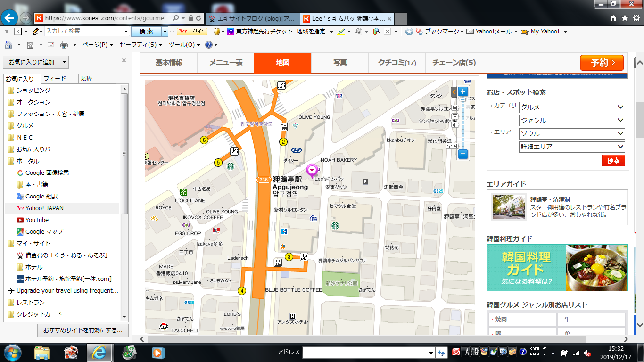Click お気に入りに追加 button

[32, 62]
